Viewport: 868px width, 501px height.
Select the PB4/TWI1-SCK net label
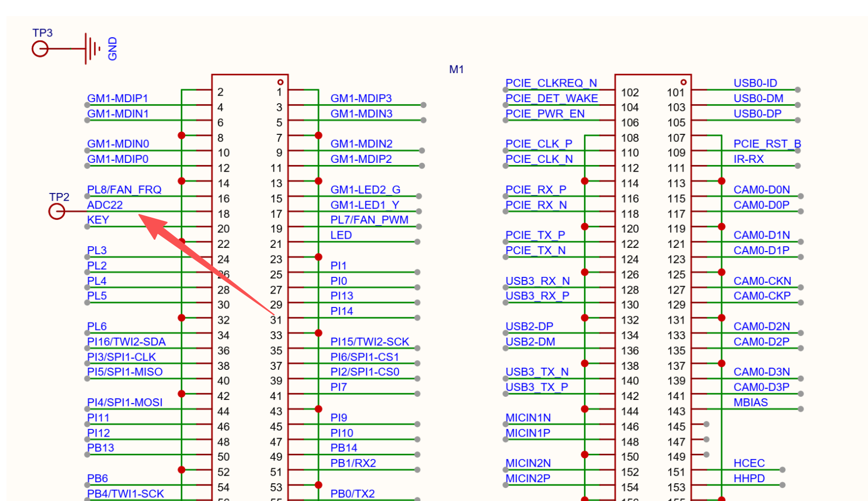coord(125,494)
